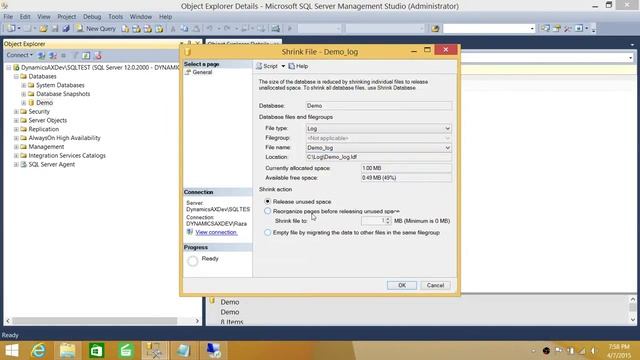
Task: Click the toolbar search combo box arrow
Action: click(x=531, y=29)
